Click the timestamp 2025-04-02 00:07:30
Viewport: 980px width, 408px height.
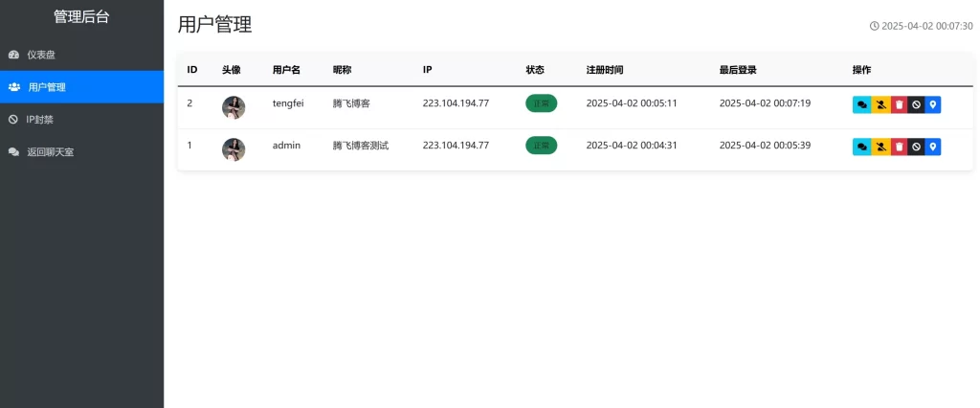pyautogui.click(x=927, y=26)
